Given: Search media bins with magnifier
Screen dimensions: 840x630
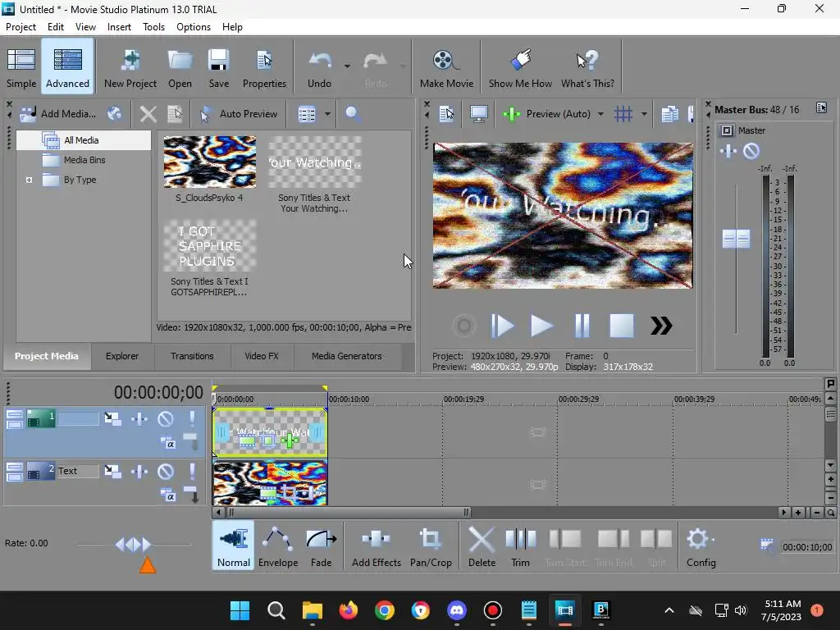Looking at the screenshot, I should tap(353, 113).
